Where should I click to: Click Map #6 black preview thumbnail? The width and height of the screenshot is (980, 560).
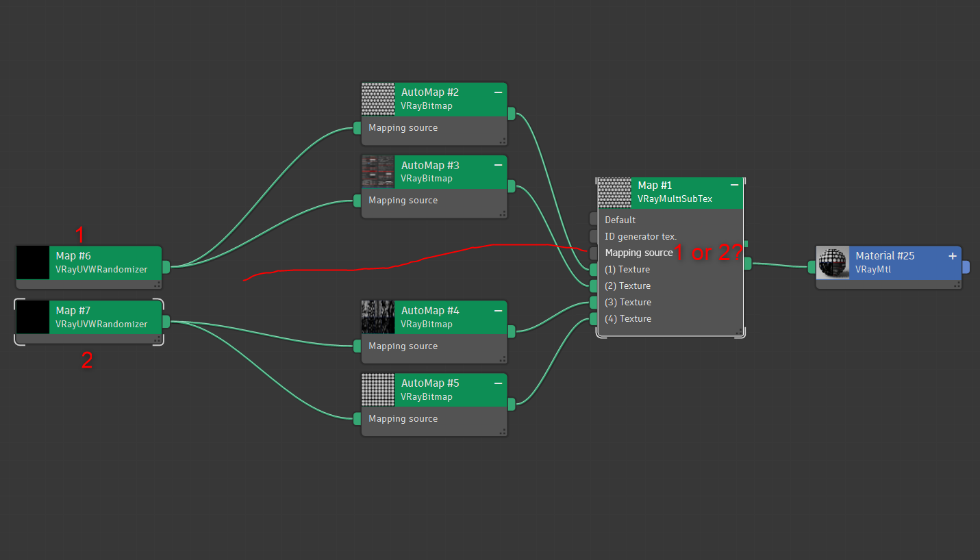(33, 262)
